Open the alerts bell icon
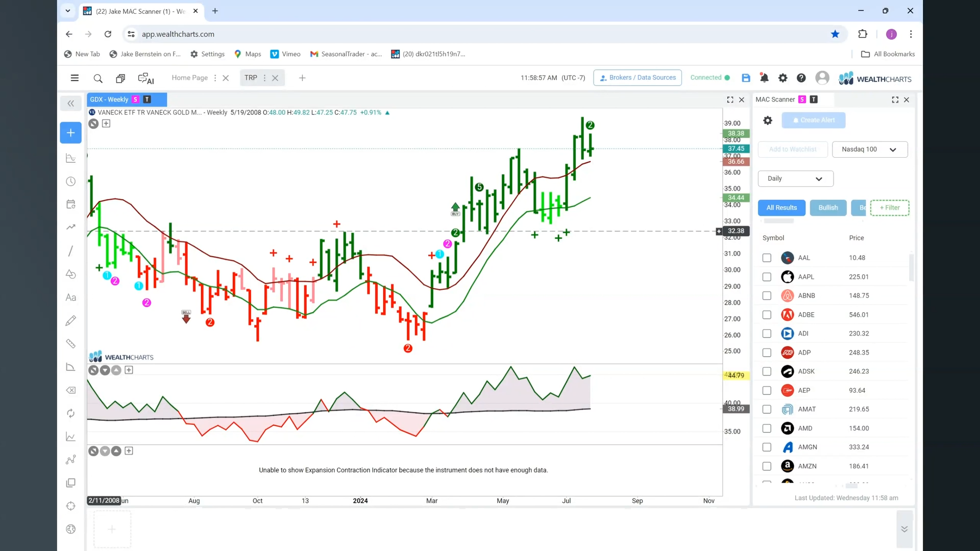 point(764,78)
